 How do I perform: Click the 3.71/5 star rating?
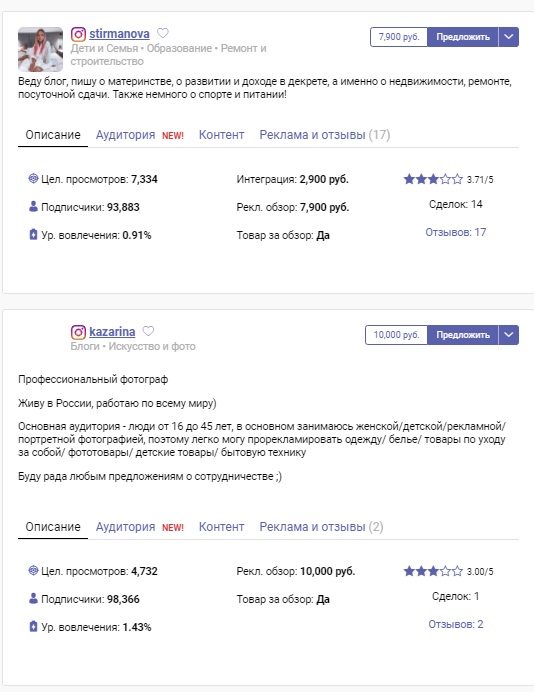click(x=448, y=179)
